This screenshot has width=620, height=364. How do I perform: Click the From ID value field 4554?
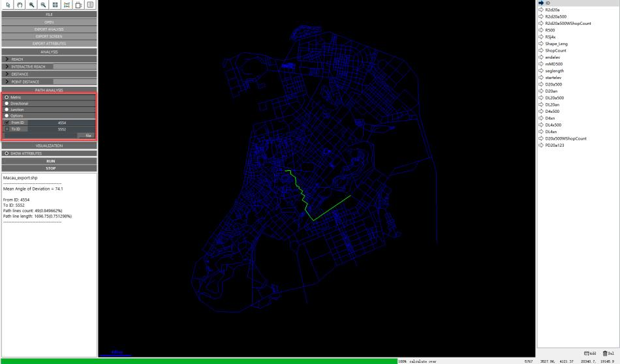click(62, 123)
